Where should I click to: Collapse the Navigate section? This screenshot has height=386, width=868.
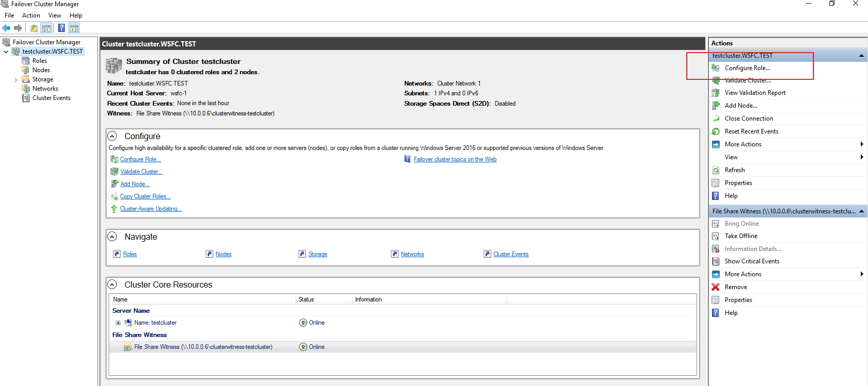click(x=112, y=237)
